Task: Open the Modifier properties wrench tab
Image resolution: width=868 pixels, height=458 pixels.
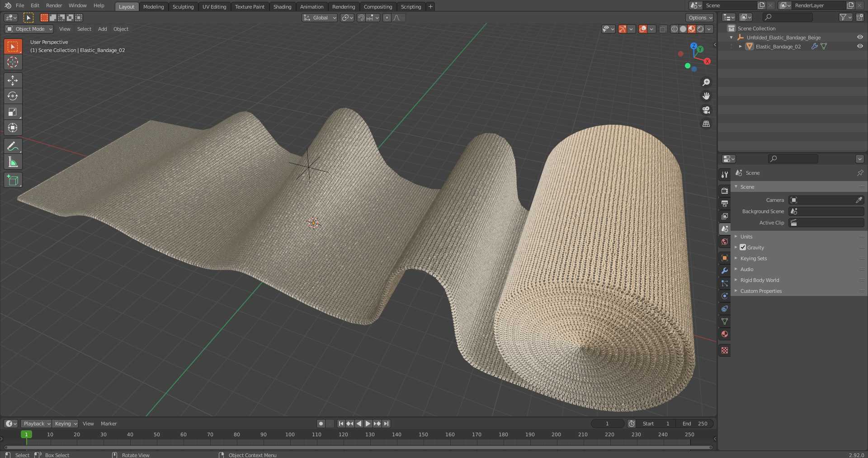Action: (725, 271)
